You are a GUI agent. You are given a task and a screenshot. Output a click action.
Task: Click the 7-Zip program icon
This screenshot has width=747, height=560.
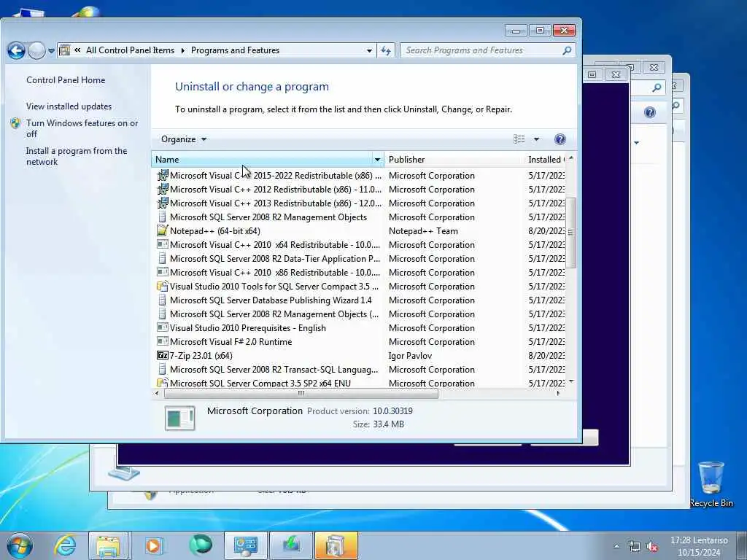coord(163,355)
